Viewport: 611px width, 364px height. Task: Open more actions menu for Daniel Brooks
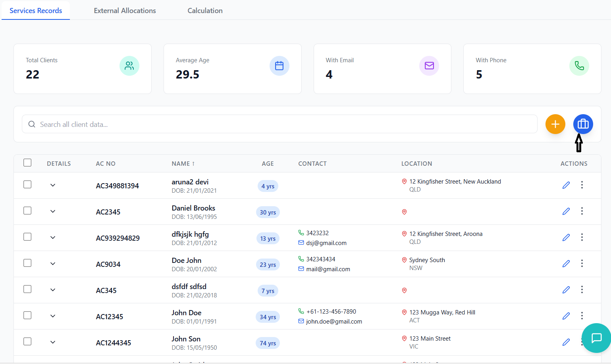pyautogui.click(x=582, y=211)
